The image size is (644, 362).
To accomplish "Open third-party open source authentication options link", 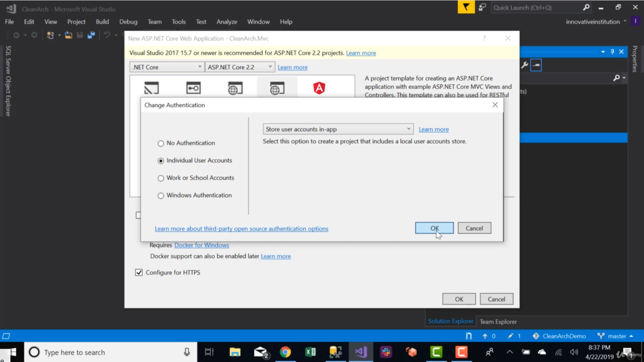I will 241,228.
